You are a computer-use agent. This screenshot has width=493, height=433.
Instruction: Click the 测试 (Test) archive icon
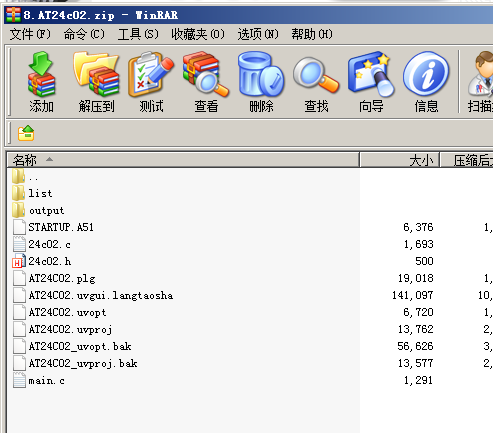point(151,74)
